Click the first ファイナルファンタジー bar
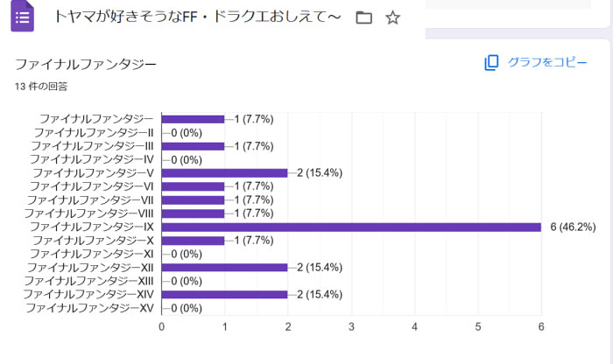The height and width of the screenshot is (364, 613). [x=194, y=119]
